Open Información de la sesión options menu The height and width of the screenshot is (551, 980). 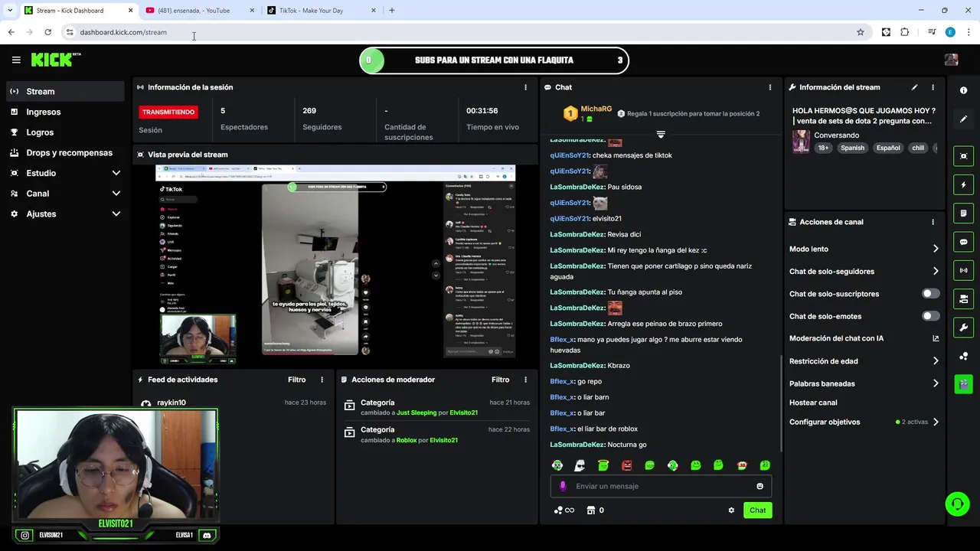(x=525, y=87)
